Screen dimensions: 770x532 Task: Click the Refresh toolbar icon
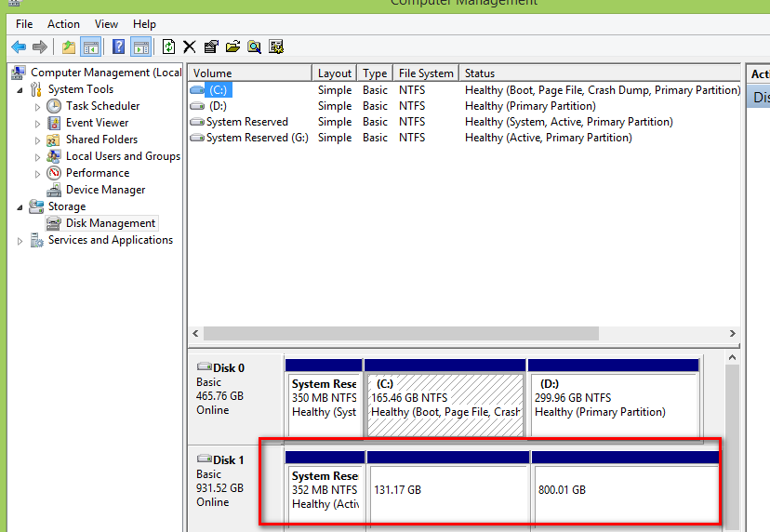[168, 47]
